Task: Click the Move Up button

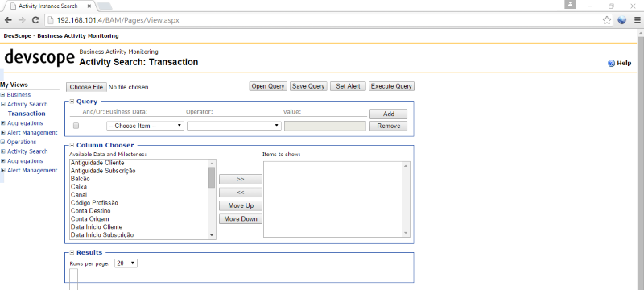Action: pos(241,205)
